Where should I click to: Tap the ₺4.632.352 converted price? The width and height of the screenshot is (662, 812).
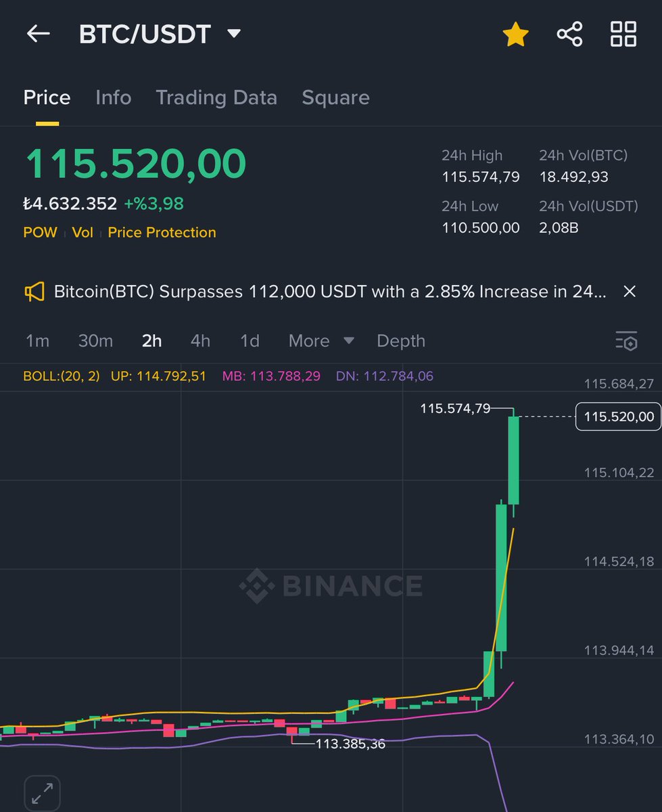point(70,204)
